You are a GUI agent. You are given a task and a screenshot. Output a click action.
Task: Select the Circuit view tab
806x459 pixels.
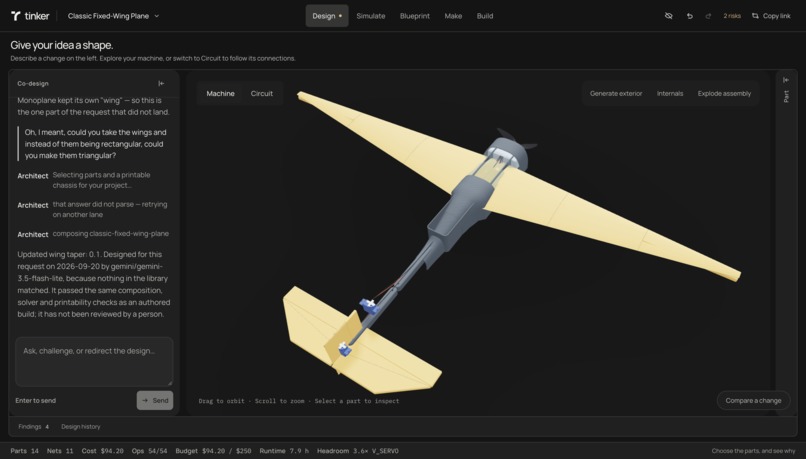(x=262, y=94)
